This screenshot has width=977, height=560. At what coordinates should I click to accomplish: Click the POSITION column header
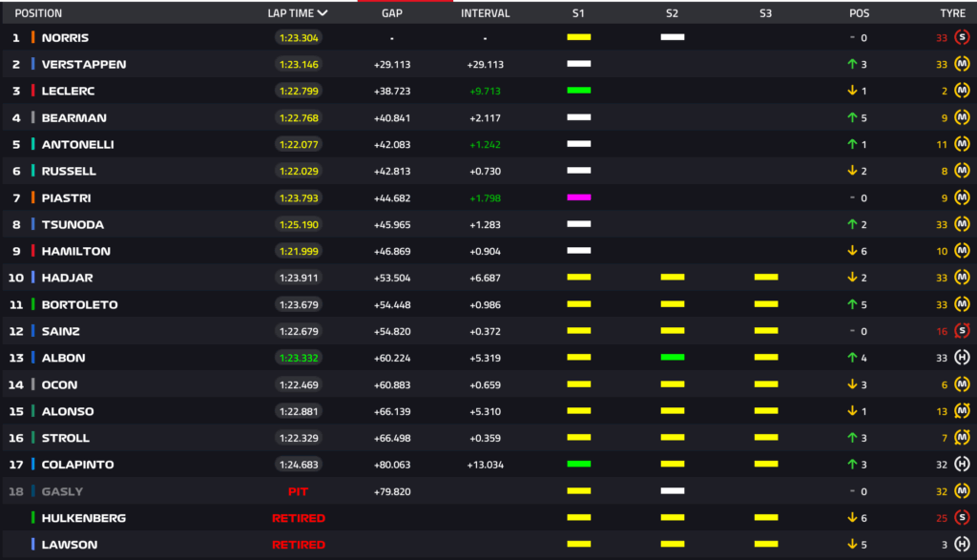click(38, 13)
